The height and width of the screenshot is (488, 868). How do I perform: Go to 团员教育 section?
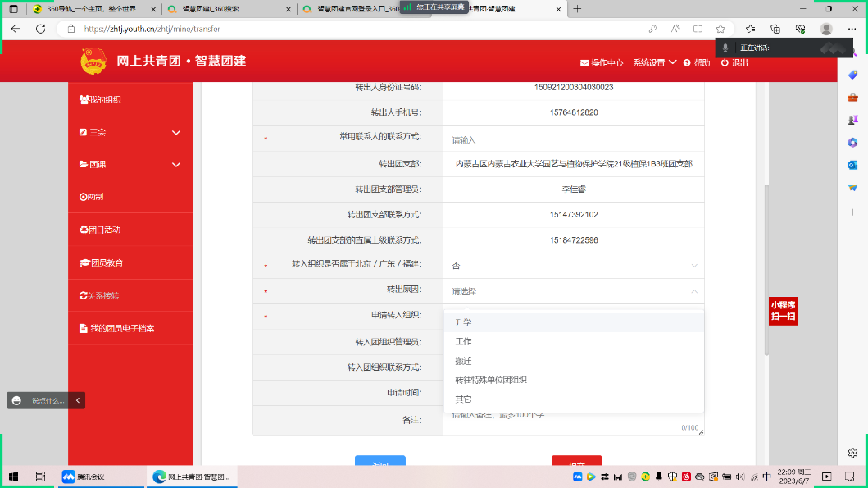(107, 262)
